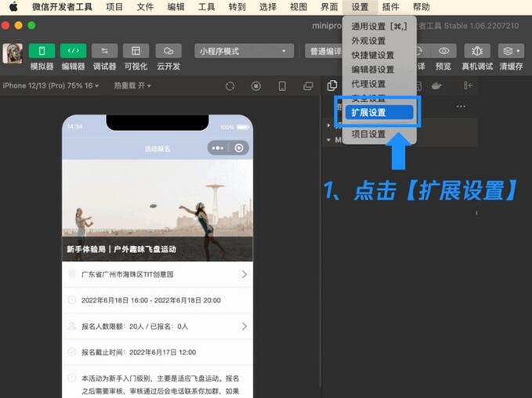Select 外观设置 menu entry
Screen dimensions: 532x398
(x=379, y=41)
